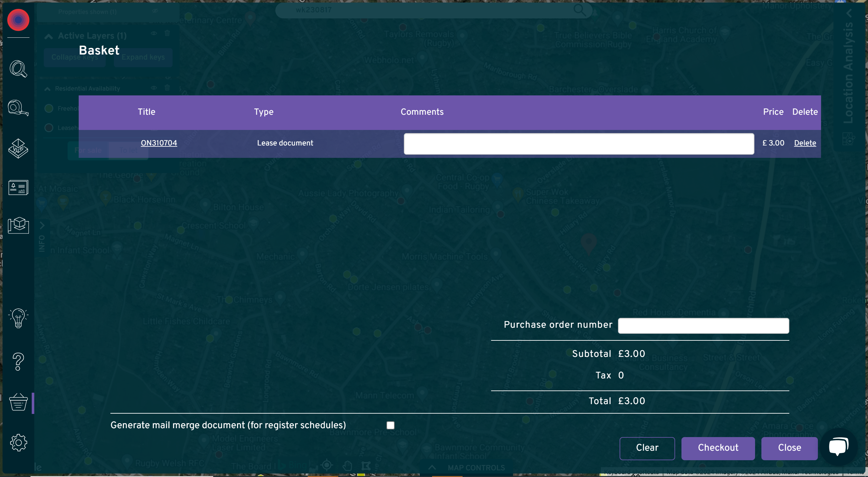Open title link ON310704

click(x=159, y=143)
